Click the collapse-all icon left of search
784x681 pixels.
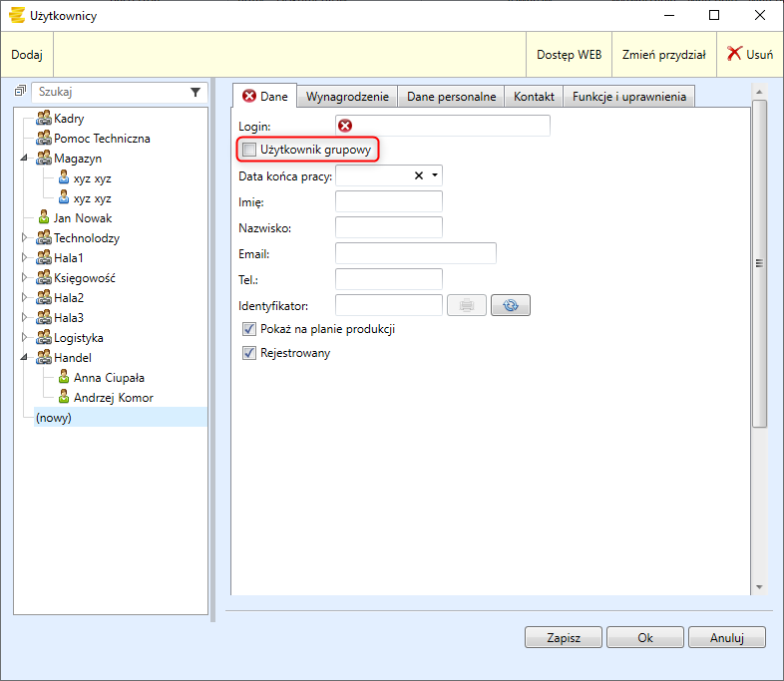click(20, 92)
